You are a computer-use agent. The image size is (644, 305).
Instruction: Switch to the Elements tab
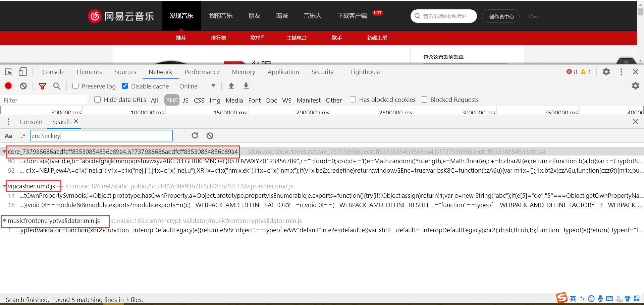click(89, 72)
